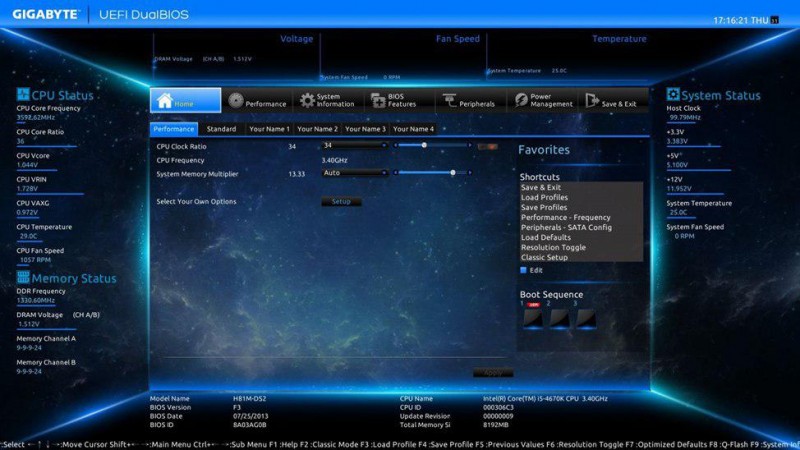Viewport: 800px width, 450px height.
Task: Click the System Status gear icon
Action: pos(673,94)
